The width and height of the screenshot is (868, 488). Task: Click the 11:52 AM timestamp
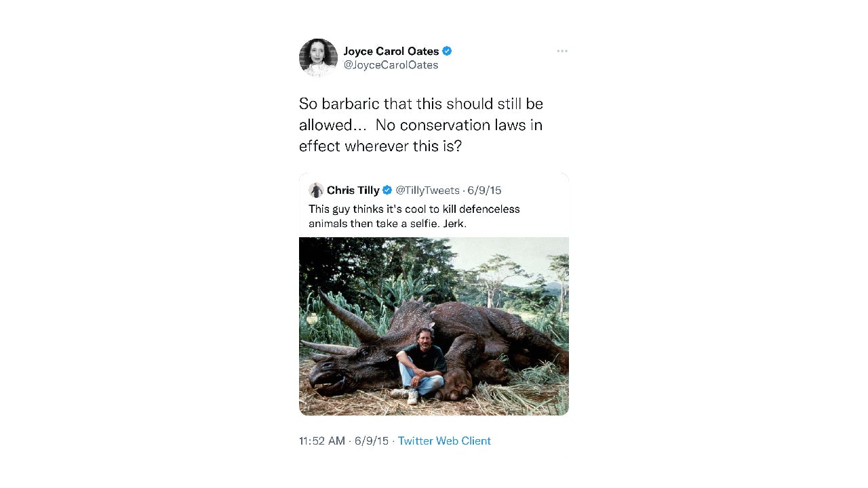[322, 441]
